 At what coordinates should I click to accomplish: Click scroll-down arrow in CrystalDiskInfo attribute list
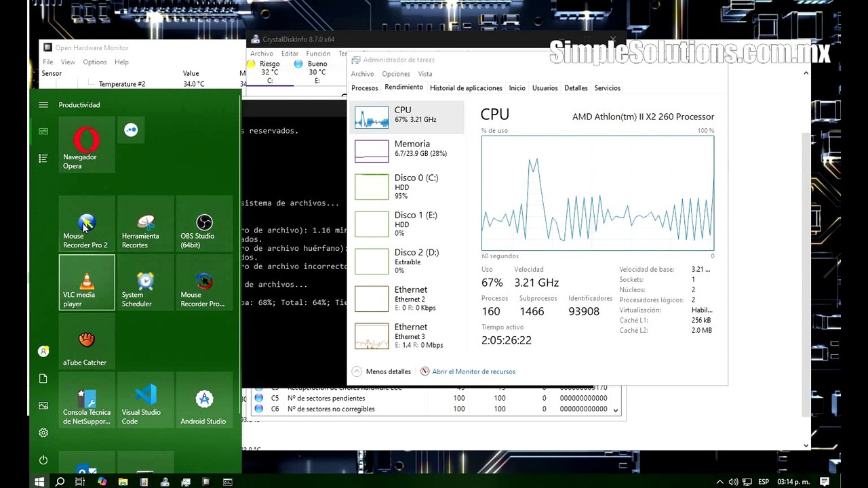coord(616,410)
